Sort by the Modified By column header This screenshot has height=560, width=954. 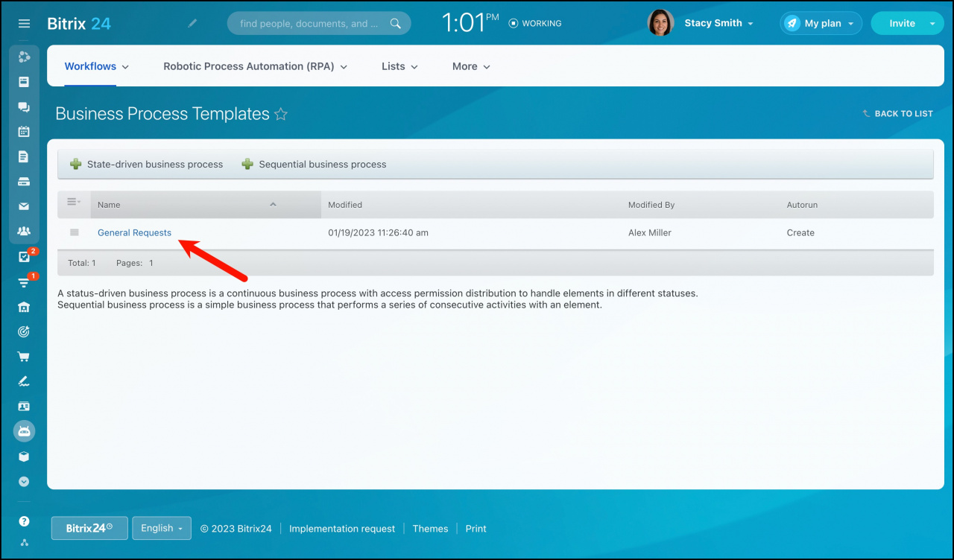[x=701, y=205]
